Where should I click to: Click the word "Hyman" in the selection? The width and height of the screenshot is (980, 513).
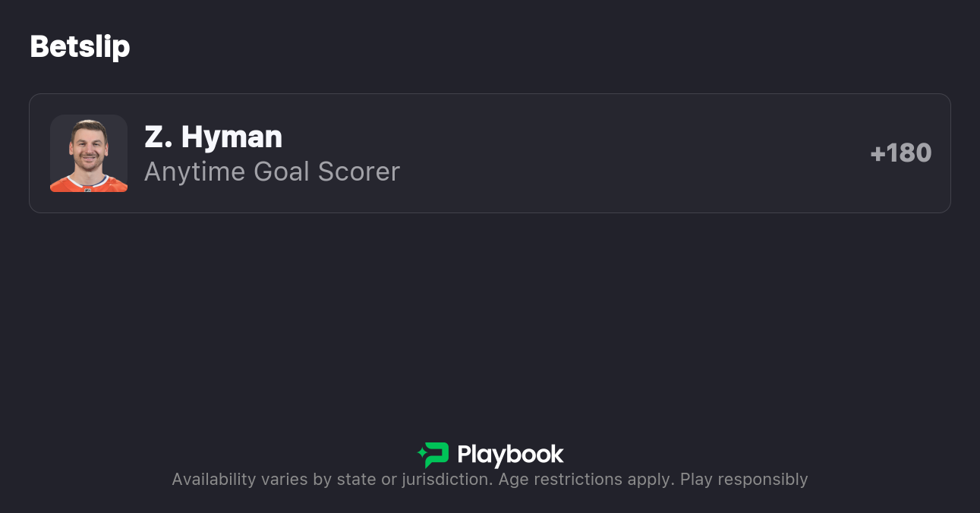[232, 137]
